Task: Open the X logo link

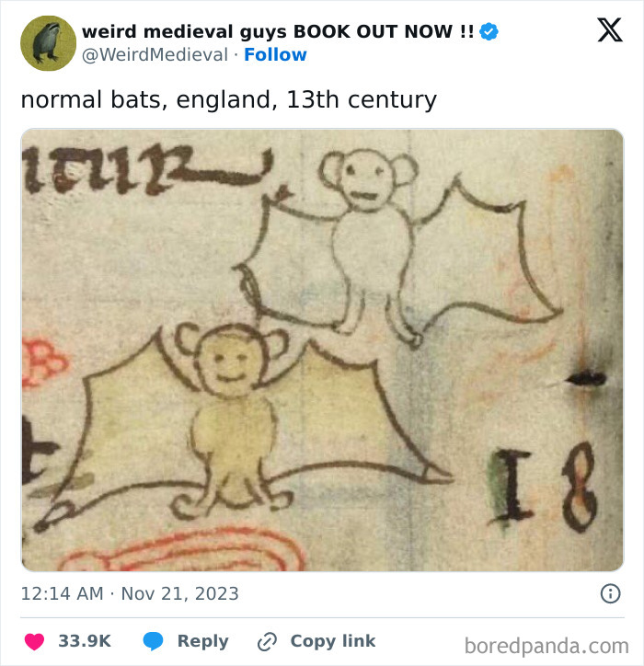Action: (610, 29)
